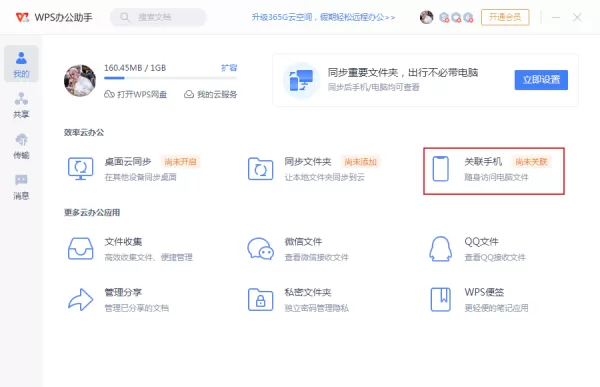Click the third membership badge icon
The height and width of the screenshot is (387, 600).
(468, 17)
